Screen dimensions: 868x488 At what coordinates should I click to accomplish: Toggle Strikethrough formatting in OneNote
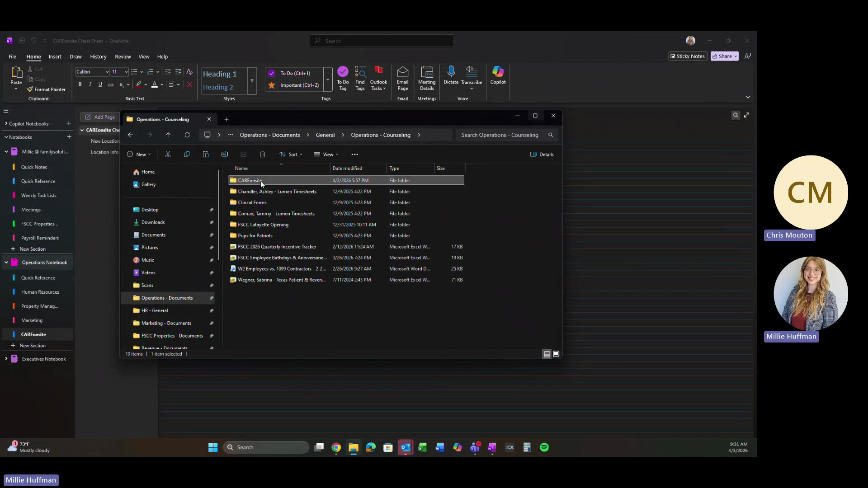110,84
